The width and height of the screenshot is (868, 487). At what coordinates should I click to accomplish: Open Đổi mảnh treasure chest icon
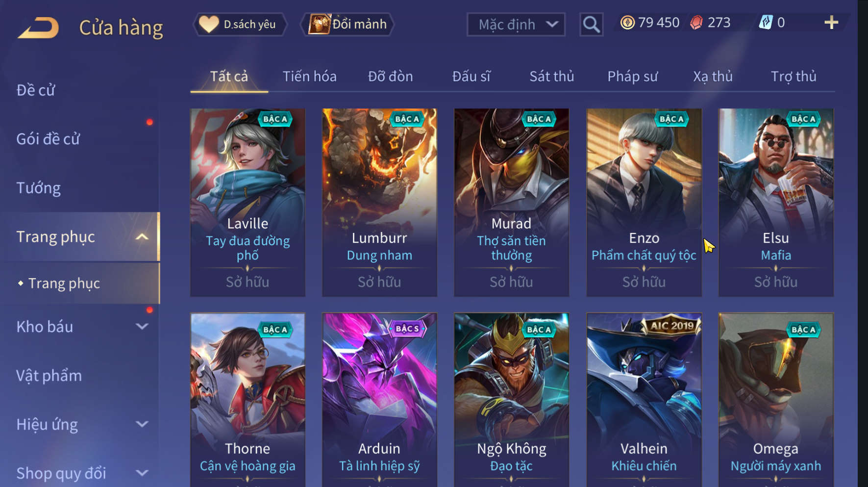(320, 24)
